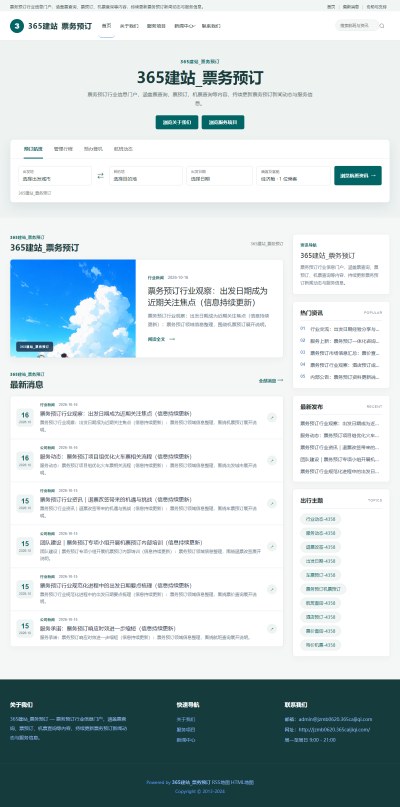
Task: Open first recent post under "最新发布"
Action: pos(340,424)
